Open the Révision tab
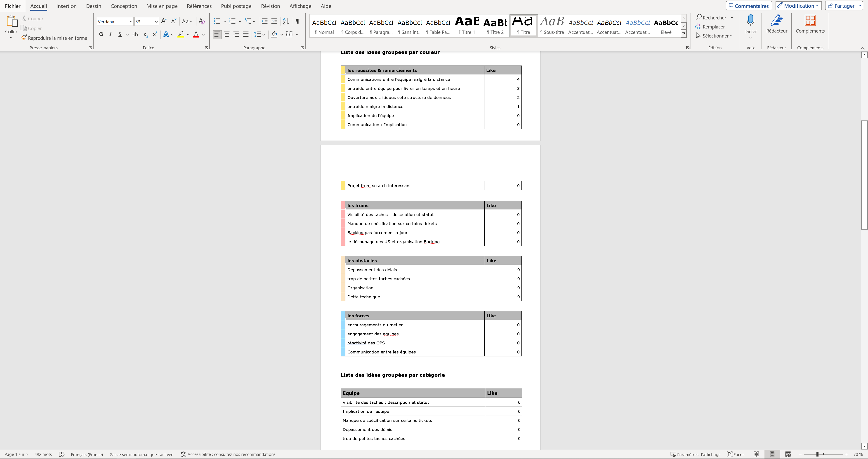Viewport: 868px width, 459px height. (x=270, y=6)
